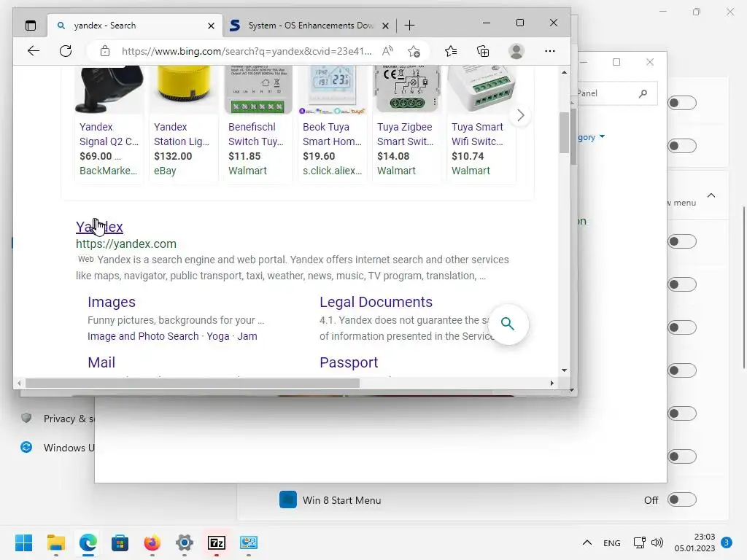
Task: Click the floating search magnifier button
Action: tap(508, 324)
